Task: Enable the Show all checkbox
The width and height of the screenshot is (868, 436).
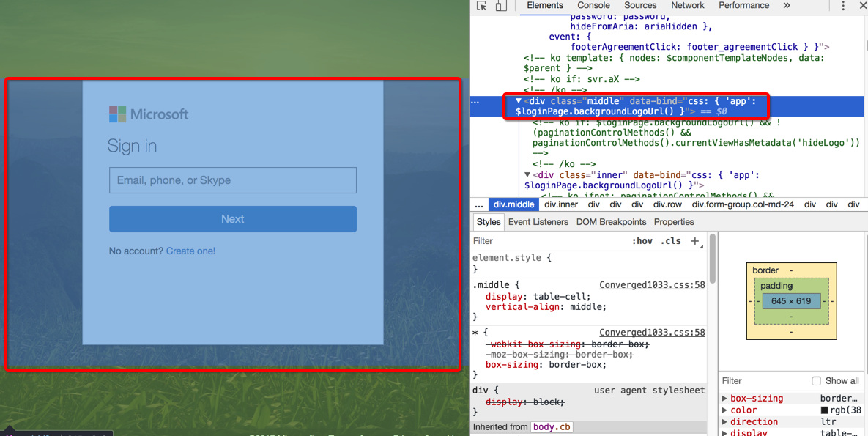Action: coord(817,381)
